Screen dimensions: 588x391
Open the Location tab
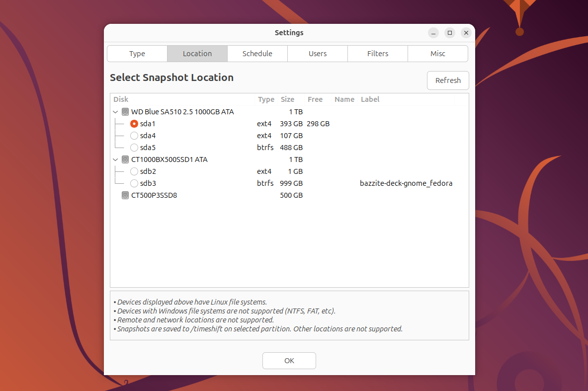pos(197,54)
